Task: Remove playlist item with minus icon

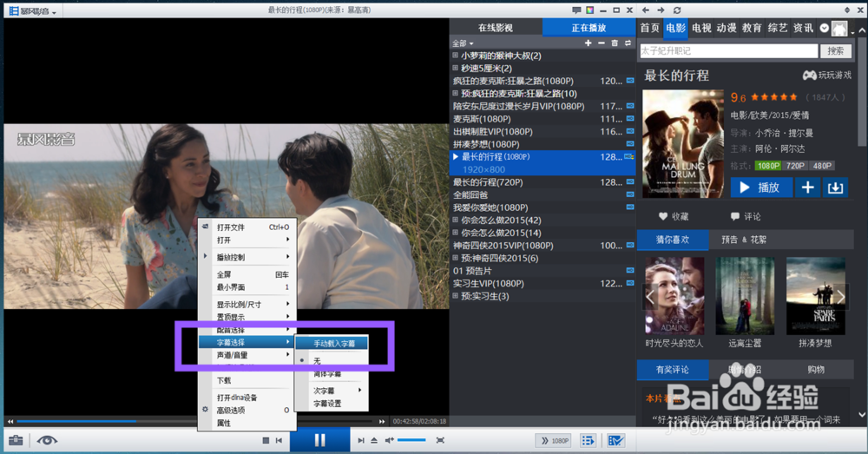Action: [x=602, y=43]
